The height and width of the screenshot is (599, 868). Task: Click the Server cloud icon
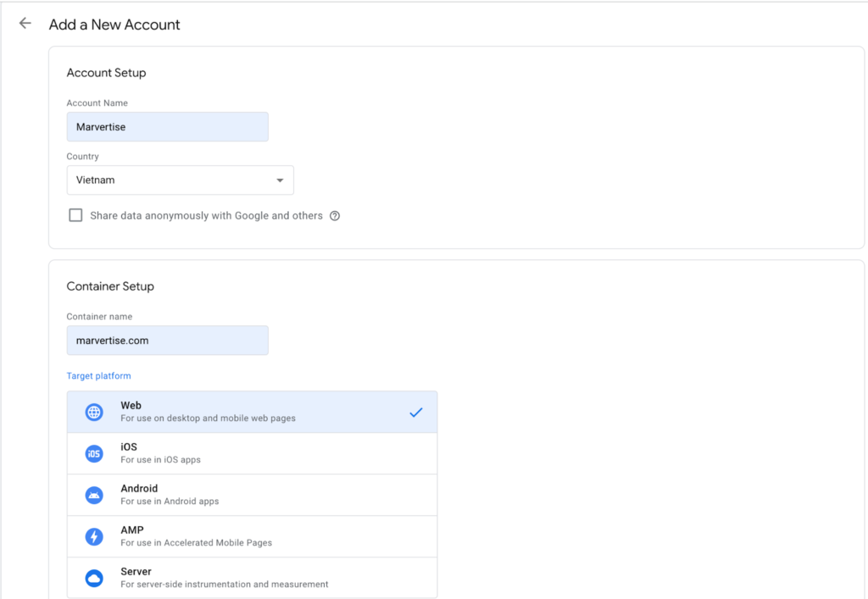(94, 578)
